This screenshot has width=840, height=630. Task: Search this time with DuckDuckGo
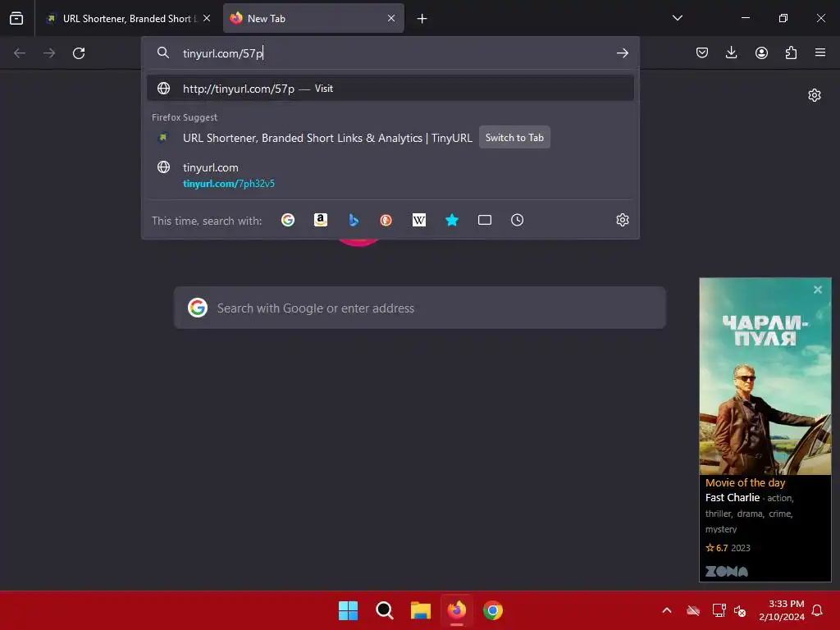click(386, 220)
